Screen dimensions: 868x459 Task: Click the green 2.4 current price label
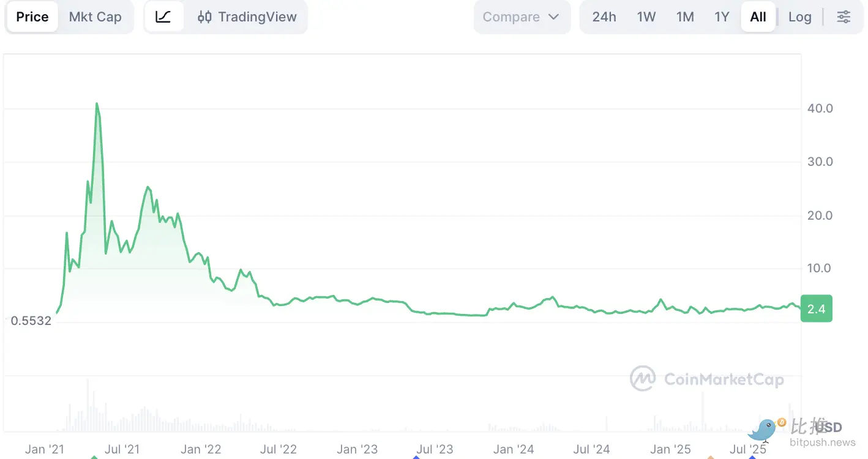817,308
